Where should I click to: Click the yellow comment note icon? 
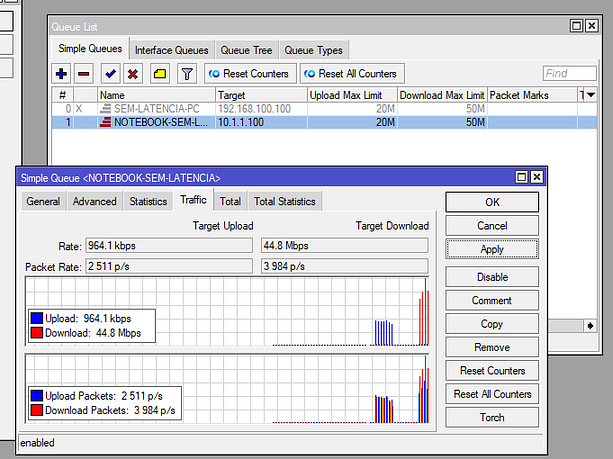(x=159, y=74)
